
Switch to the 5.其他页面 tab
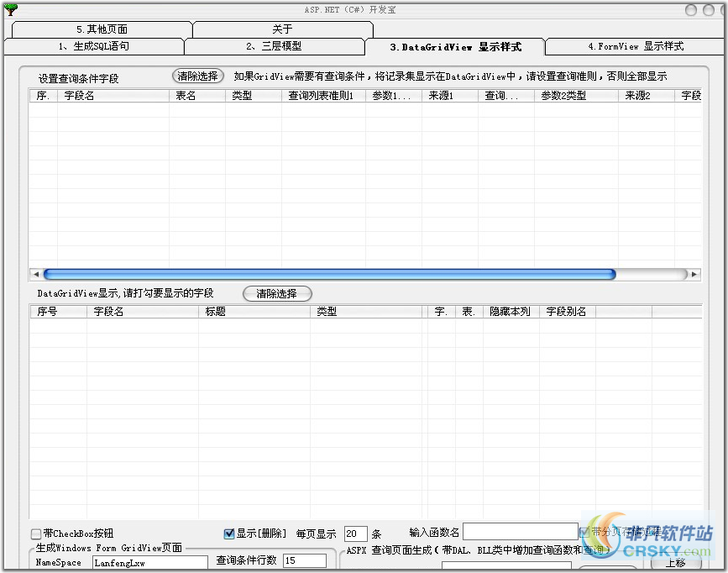click(102, 29)
